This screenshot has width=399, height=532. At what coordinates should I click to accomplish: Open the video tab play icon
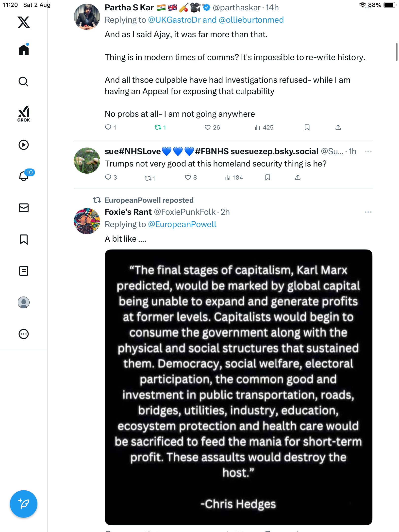click(24, 145)
